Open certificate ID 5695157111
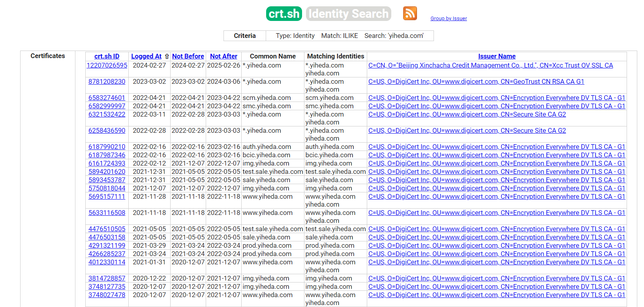This screenshot has height=307, width=644. click(107, 197)
